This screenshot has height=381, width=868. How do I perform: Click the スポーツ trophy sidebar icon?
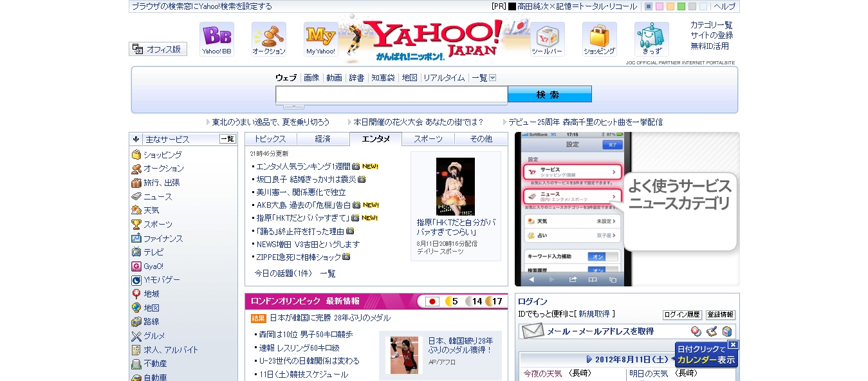[x=136, y=224]
